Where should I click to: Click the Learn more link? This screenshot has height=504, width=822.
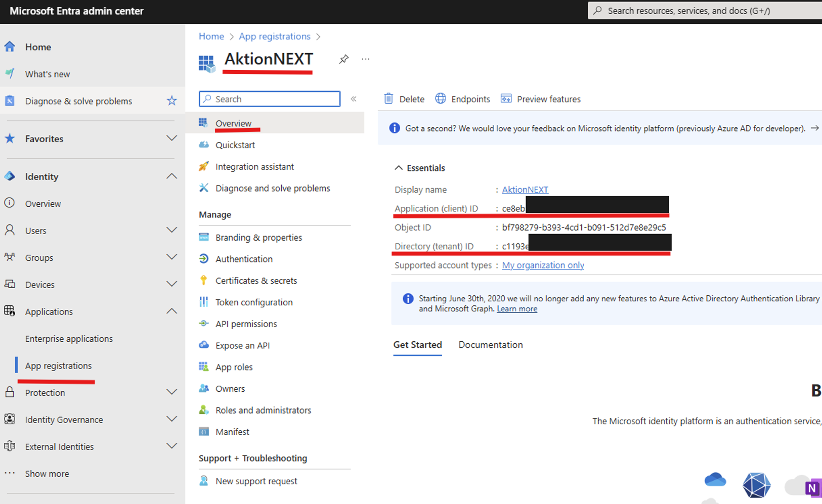[517, 309]
